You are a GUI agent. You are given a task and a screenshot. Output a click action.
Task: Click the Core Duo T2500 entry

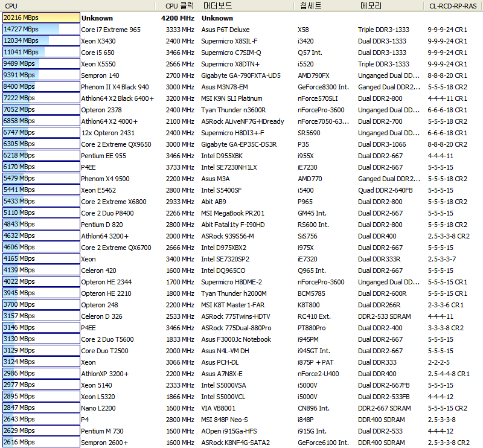coord(104,351)
